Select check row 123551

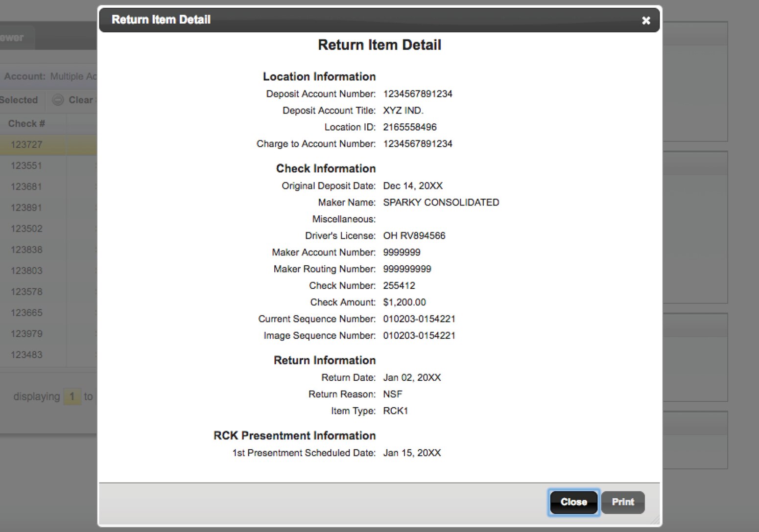[x=27, y=166]
